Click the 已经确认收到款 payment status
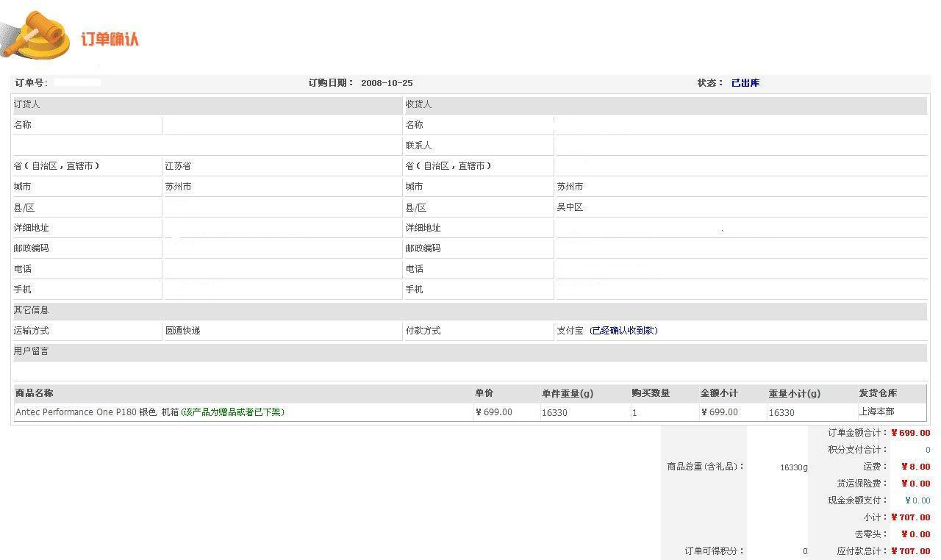 623,331
